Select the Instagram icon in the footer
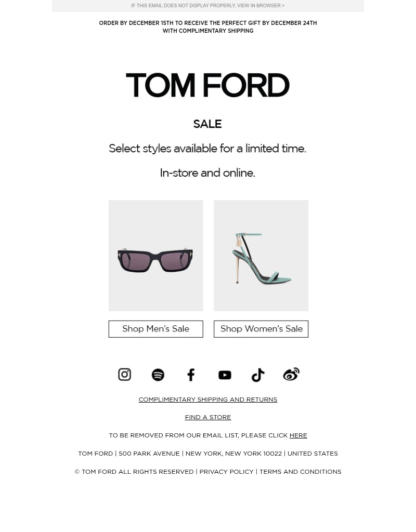The image size is (416, 532). click(124, 374)
